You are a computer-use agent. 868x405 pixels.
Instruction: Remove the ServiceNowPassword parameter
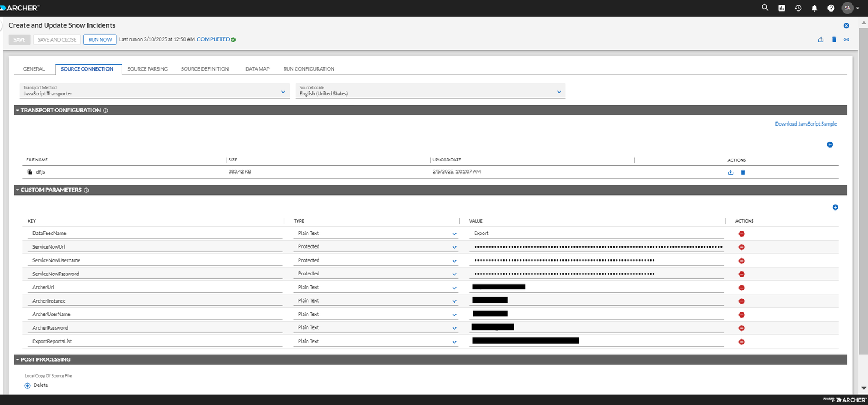tap(741, 274)
